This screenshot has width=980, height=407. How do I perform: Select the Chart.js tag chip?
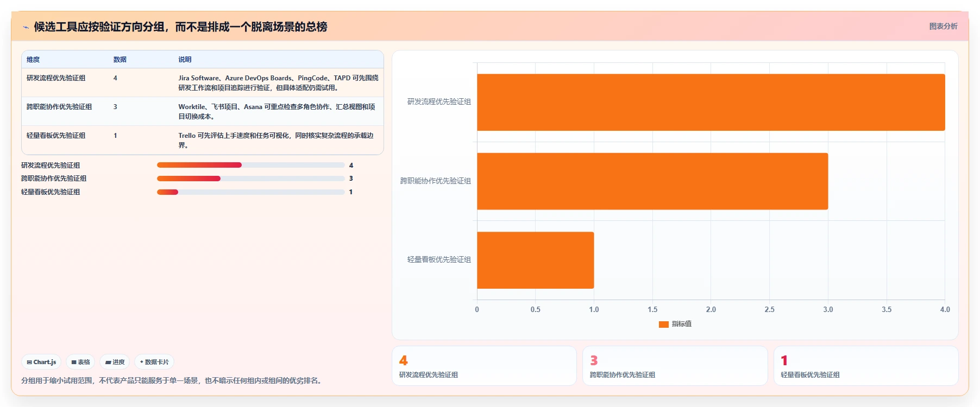pyautogui.click(x=41, y=362)
